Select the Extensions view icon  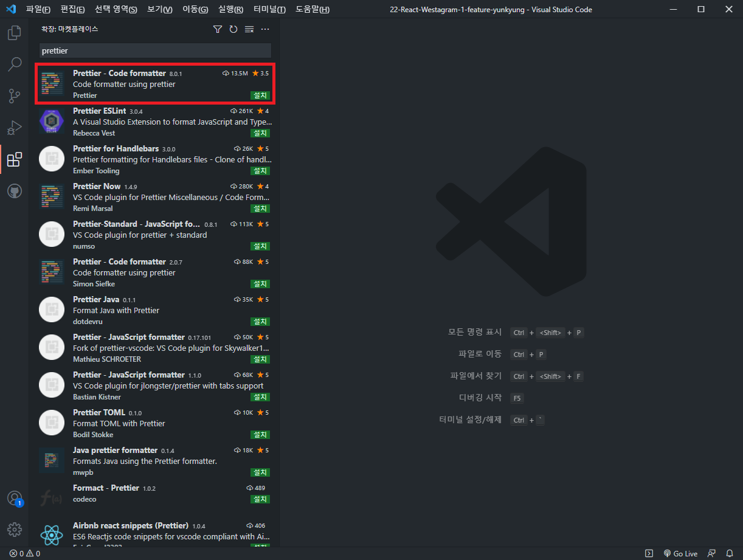(x=14, y=159)
